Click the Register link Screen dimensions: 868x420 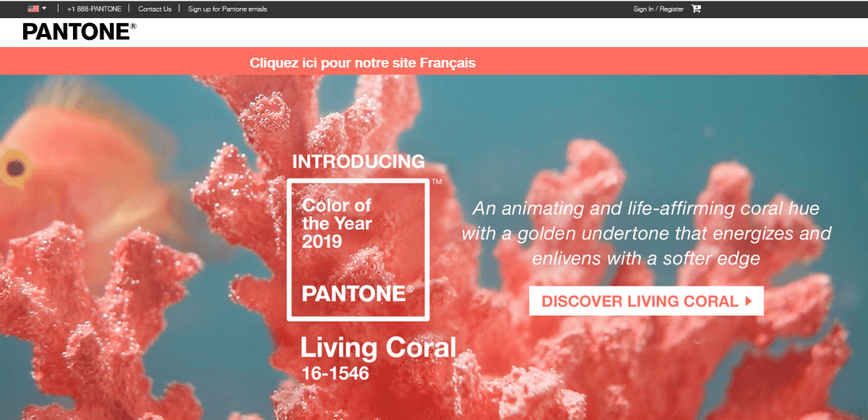tap(671, 9)
